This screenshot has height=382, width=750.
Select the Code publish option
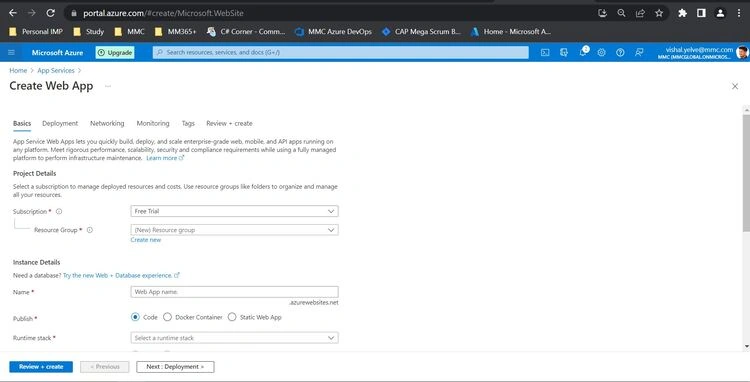pyautogui.click(x=135, y=317)
